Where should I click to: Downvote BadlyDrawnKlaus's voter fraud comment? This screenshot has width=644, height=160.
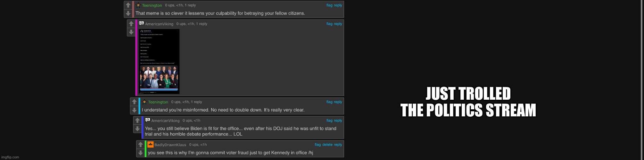[x=140, y=153]
